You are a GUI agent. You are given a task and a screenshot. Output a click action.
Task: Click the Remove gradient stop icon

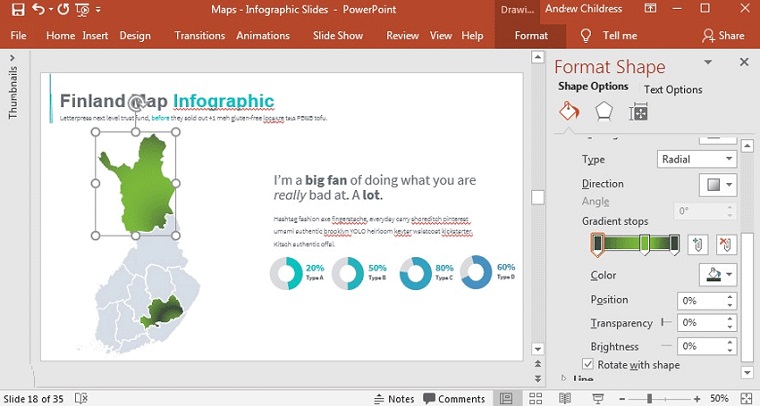(725, 244)
